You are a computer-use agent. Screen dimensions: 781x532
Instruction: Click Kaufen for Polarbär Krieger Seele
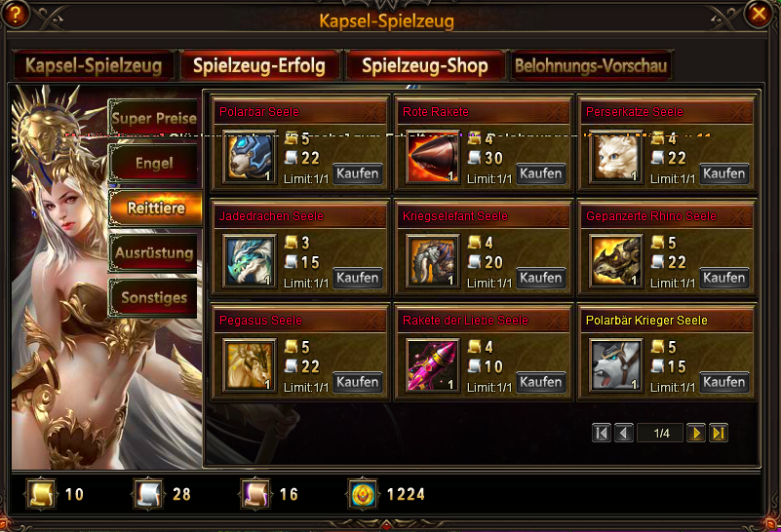click(x=724, y=382)
